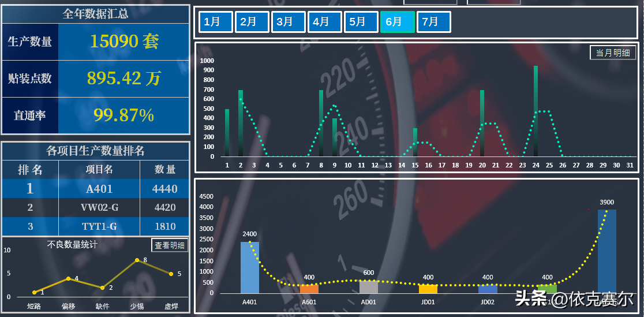Select the 直通率 label cell

tap(30, 115)
